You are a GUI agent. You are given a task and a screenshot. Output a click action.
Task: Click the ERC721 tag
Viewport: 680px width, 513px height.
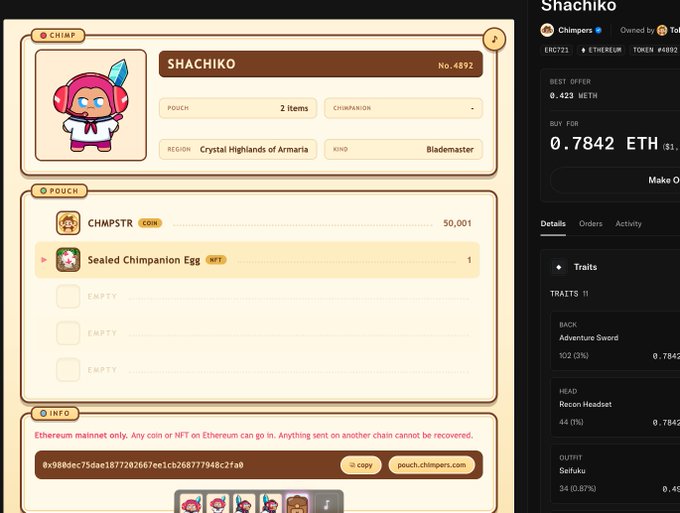(556, 50)
